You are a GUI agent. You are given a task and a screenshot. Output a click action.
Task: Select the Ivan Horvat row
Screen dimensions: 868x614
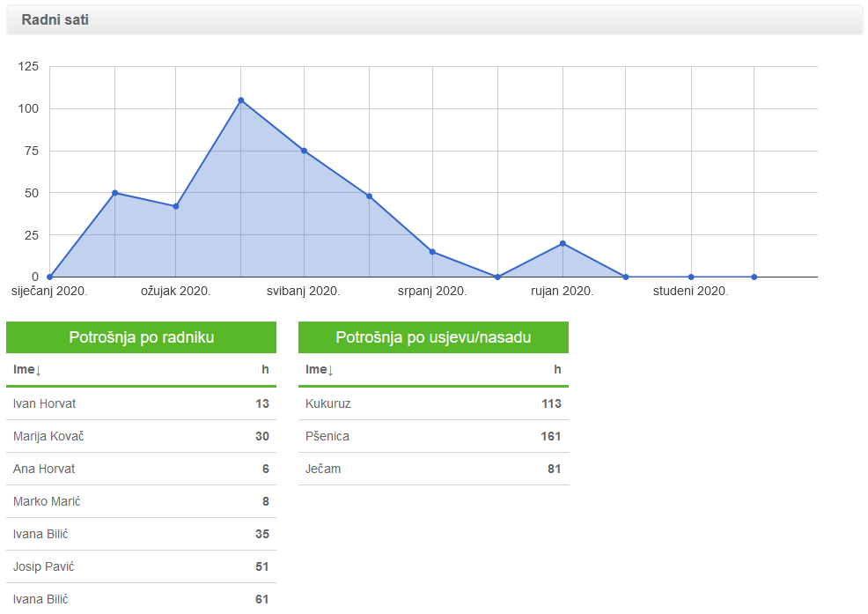141,403
